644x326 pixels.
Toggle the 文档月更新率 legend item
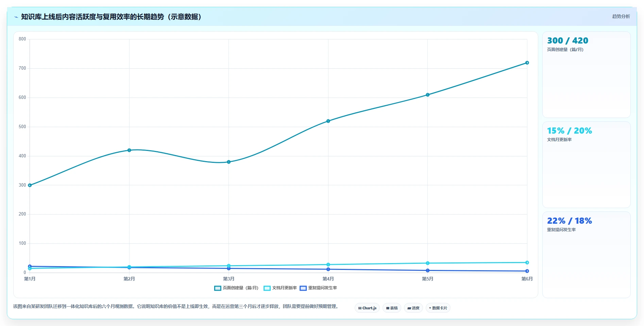(x=280, y=288)
